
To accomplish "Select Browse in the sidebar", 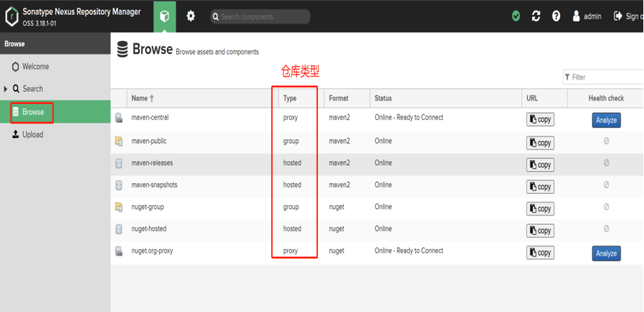I will click(x=55, y=112).
